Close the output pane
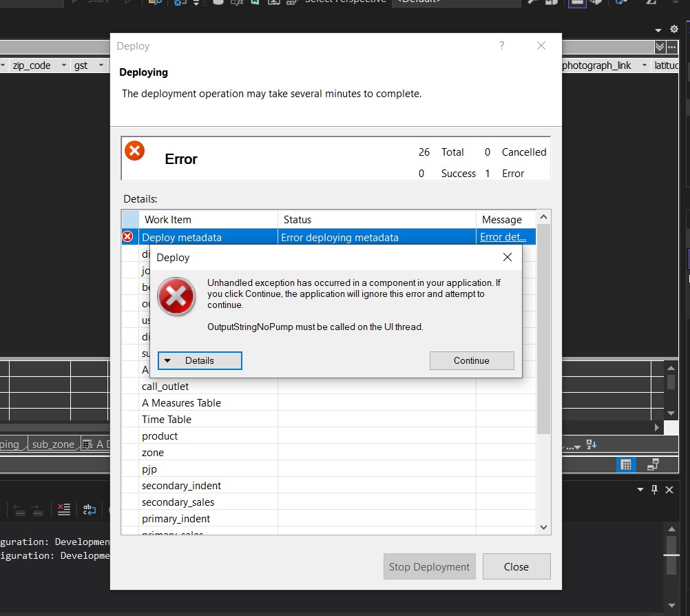Image resolution: width=690 pixels, height=616 pixels. pos(669,490)
